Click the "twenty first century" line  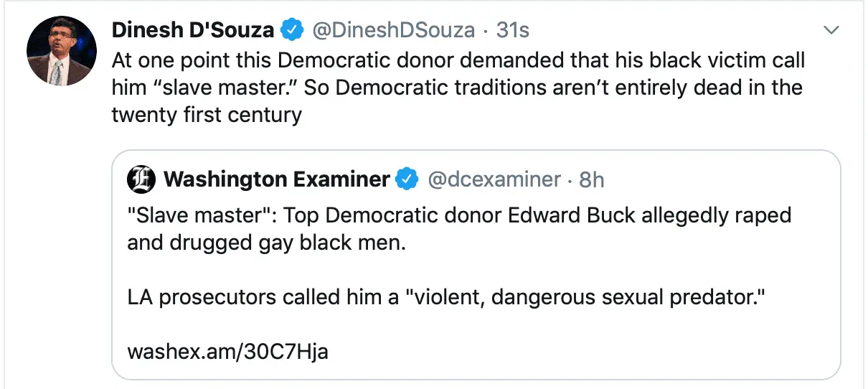[207, 115]
